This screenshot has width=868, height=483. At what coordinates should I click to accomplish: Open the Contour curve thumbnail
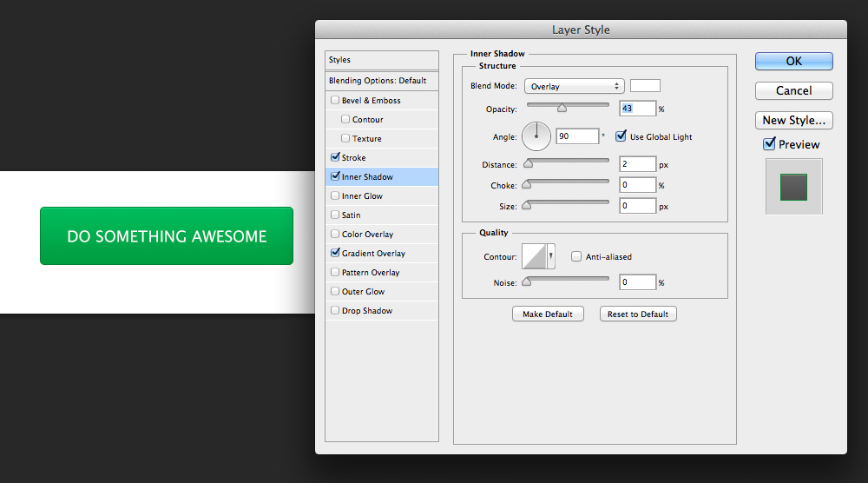pyautogui.click(x=533, y=256)
